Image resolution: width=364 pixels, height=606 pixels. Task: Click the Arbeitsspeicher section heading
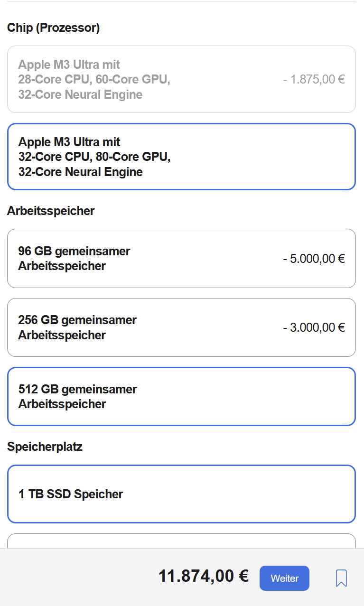point(51,211)
